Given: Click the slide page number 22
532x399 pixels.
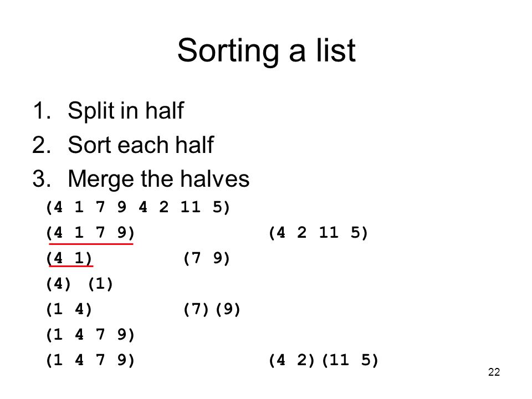Looking at the screenshot, I should click(494, 372).
